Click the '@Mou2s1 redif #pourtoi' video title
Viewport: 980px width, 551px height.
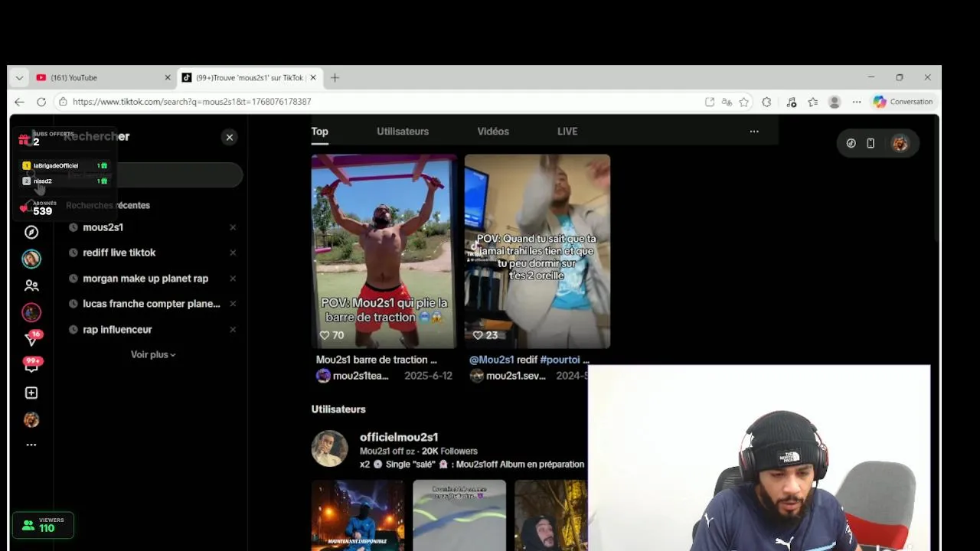click(530, 360)
